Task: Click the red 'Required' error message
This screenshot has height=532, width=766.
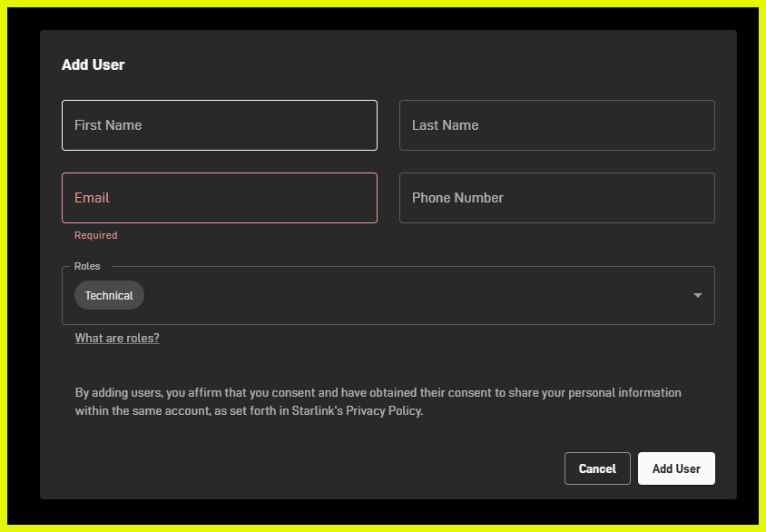Action: (x=96, y=235)
